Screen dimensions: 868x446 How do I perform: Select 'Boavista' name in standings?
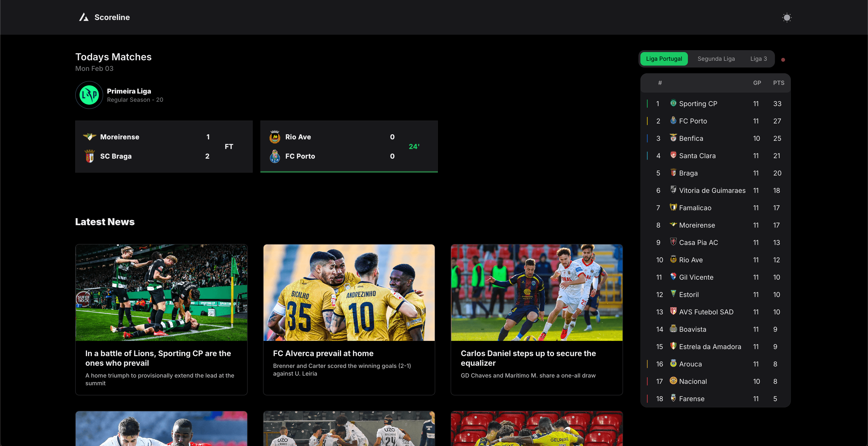692,330
